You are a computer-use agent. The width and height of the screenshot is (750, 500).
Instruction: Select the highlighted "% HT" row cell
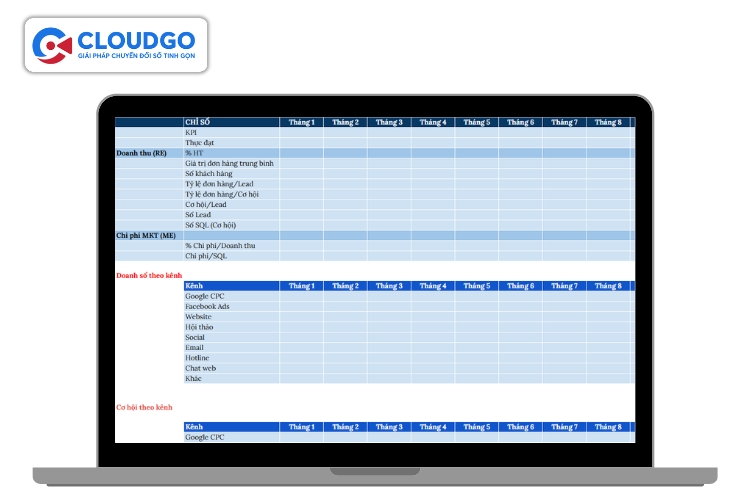pos(194,153)
